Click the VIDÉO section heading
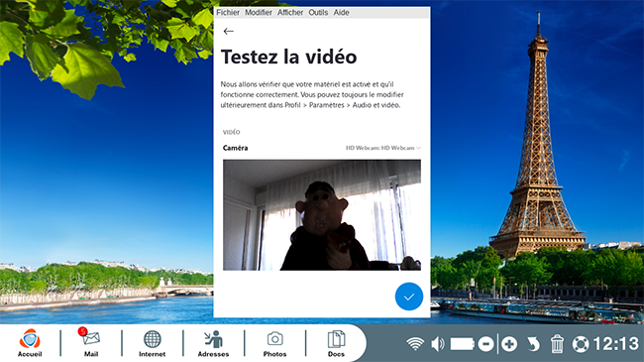644x362 pixels. coord(231,132)
